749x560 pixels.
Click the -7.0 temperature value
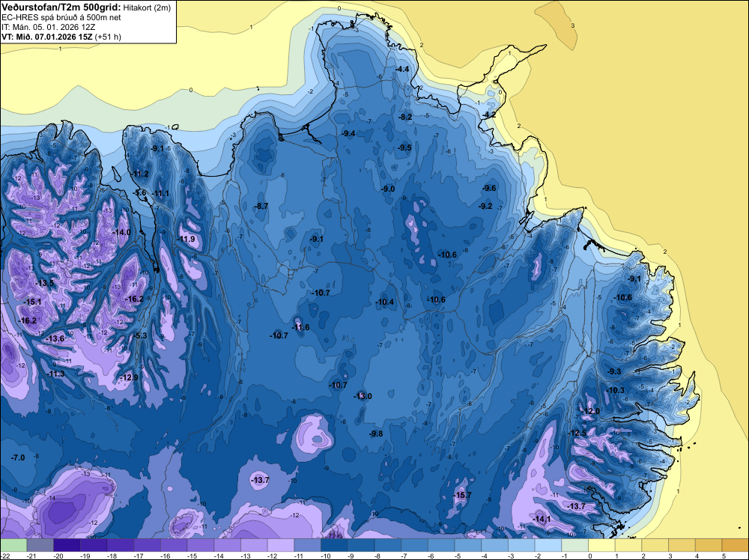point(18,458)
